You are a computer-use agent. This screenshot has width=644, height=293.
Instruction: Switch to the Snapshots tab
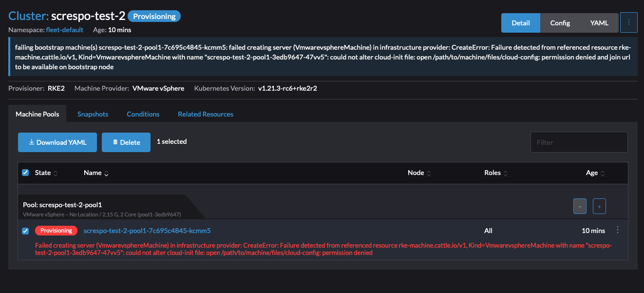coord(93,114)
